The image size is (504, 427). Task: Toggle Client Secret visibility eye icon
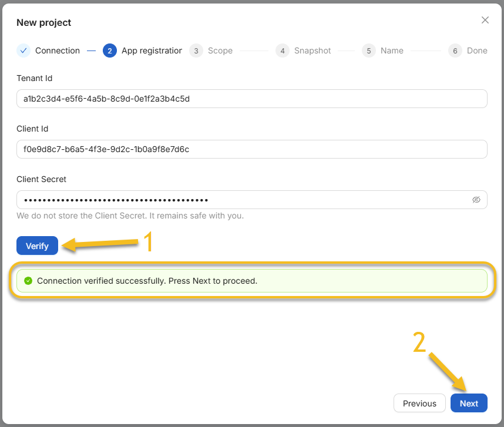pos(476,200)
